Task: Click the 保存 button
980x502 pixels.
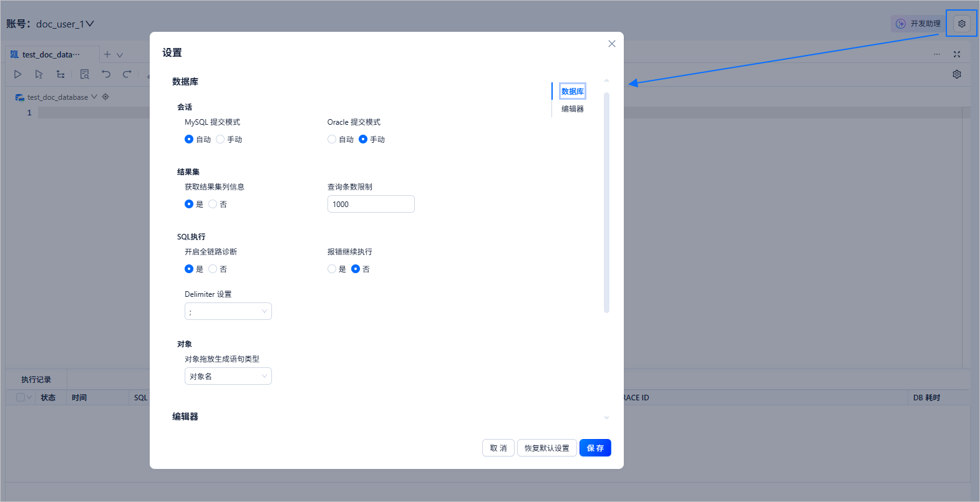Action: coord(595,448)
